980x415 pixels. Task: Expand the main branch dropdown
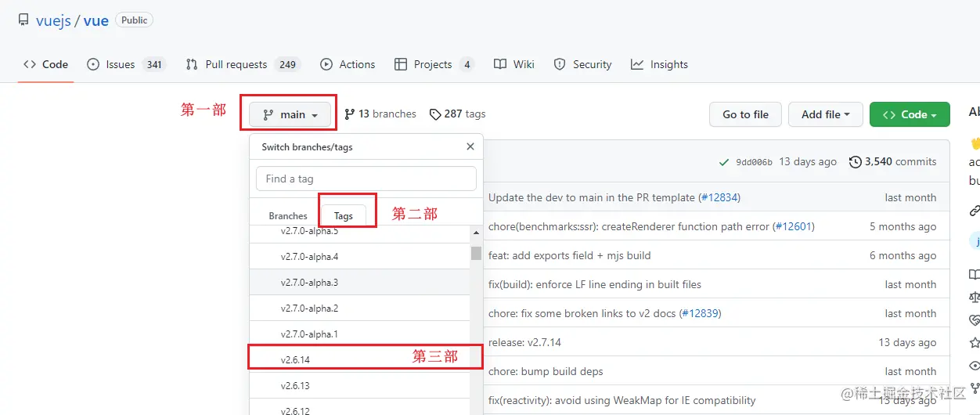(290, 114)
